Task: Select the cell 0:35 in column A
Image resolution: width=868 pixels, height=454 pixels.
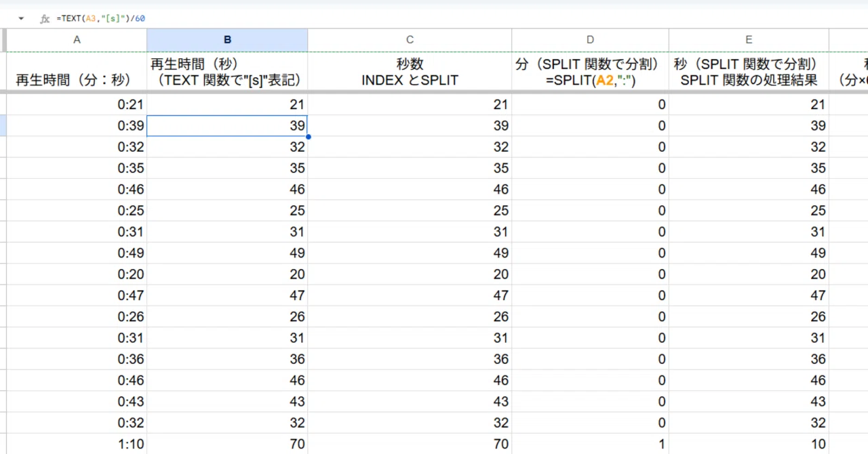Action: pos(77,168)
